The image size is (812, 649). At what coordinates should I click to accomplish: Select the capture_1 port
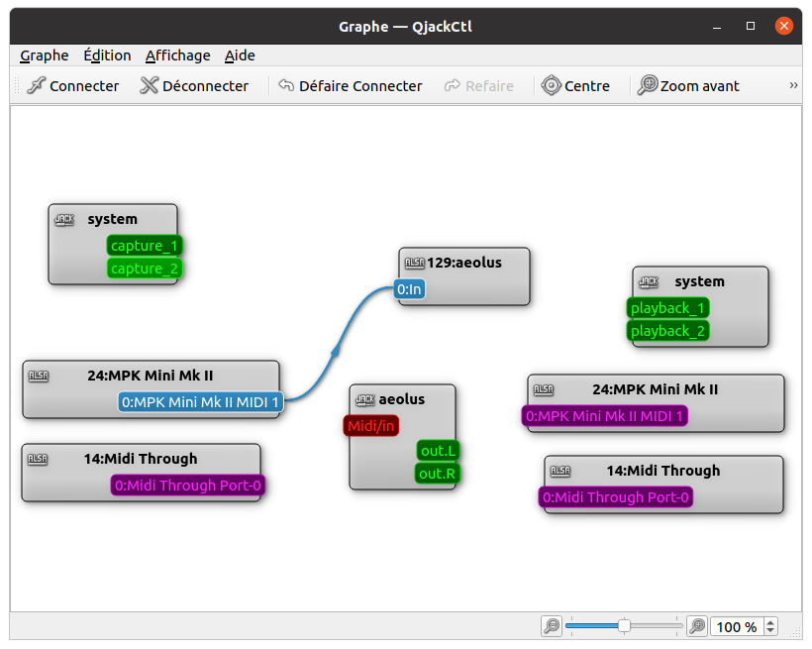point(145,246)
